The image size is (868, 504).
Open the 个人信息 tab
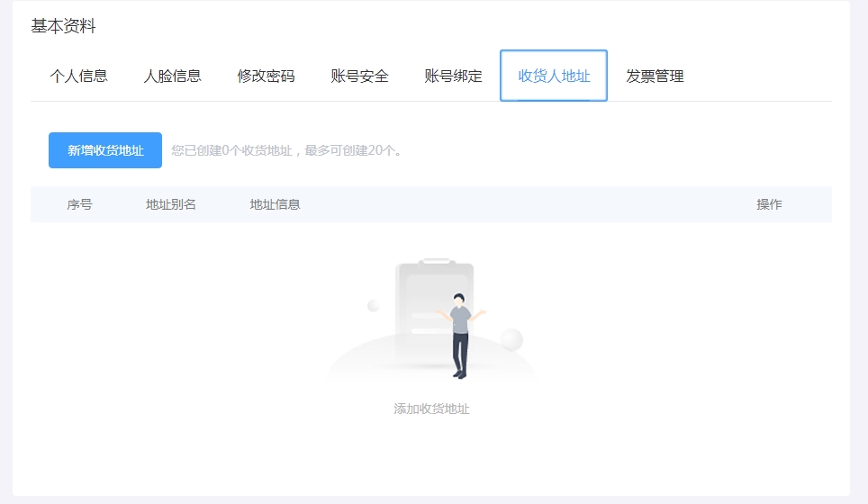click(78, 76)
